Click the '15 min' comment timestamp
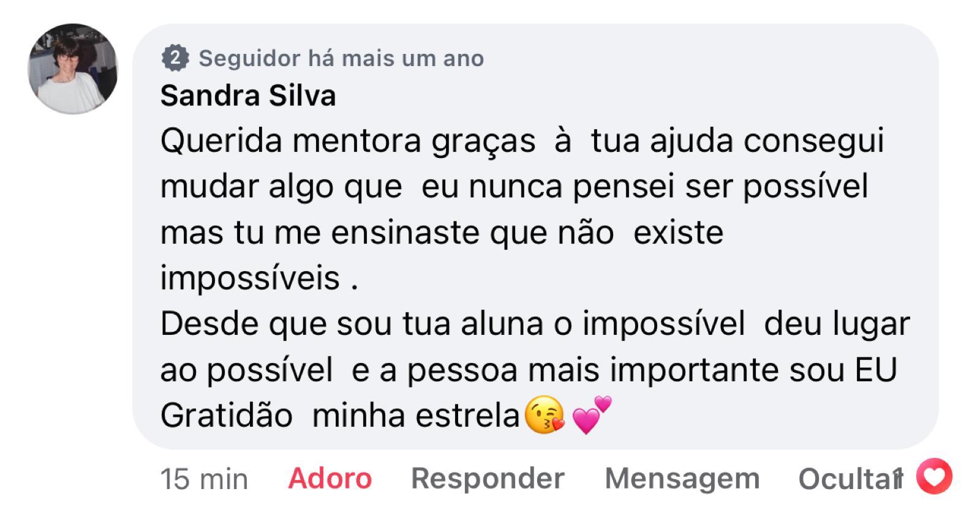980x505 pixels. tap(204, 479)
